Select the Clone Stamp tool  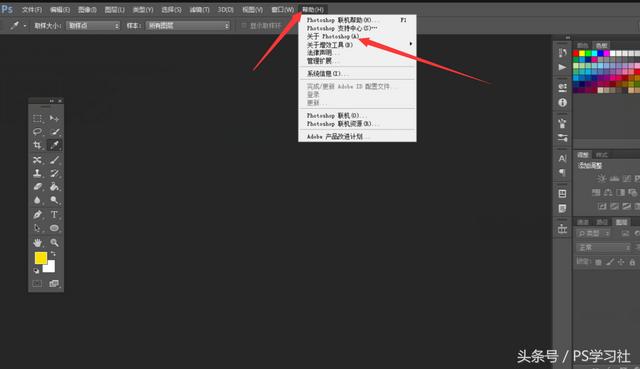(37, 173)
